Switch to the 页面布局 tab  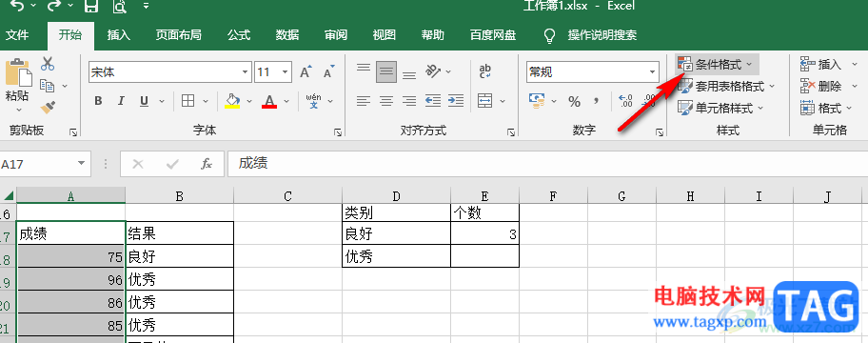[x=178, y=35]
